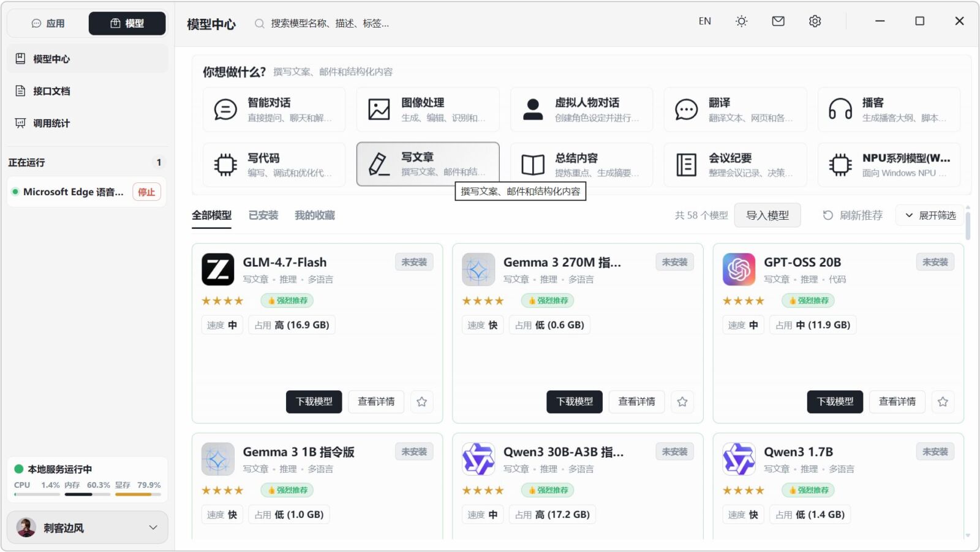The width and height of the screenshot is (980, 552).
Task: Click the Gemma 3 270M logo
Action: click(x=478, y=269)
